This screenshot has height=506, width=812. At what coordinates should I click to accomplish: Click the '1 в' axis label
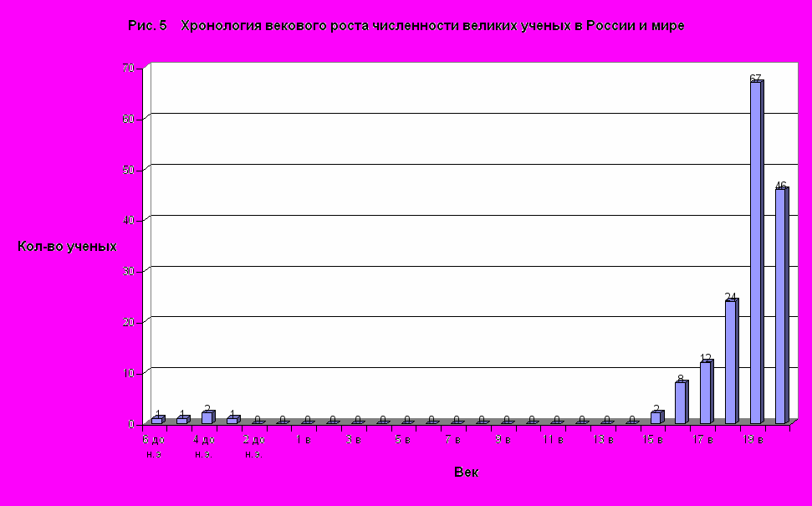[304, 439]
